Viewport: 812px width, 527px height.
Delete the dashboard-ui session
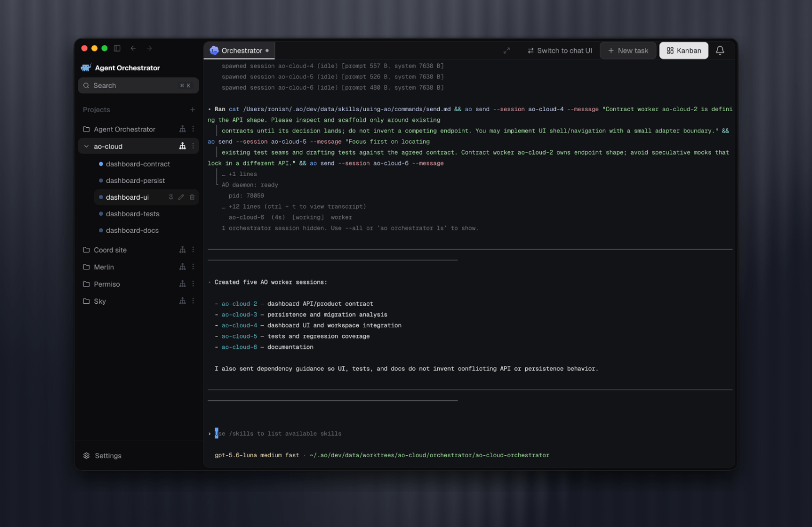[192, 197]
